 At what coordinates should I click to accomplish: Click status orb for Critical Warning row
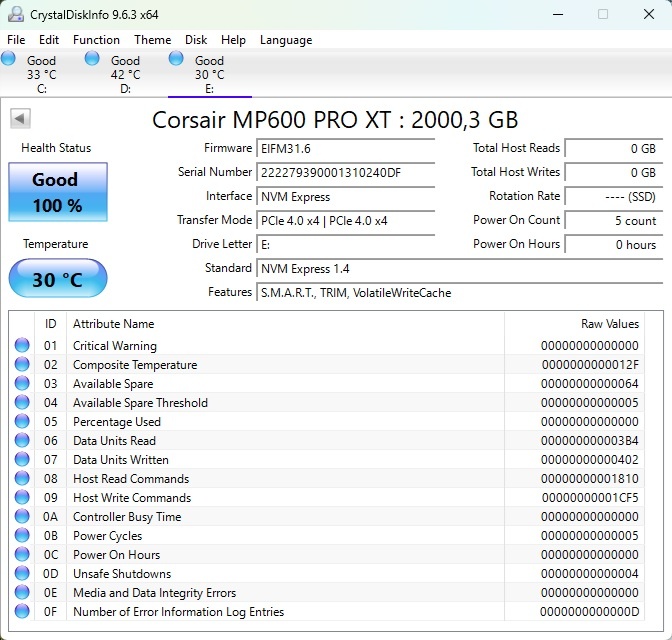tap(22, 345)
